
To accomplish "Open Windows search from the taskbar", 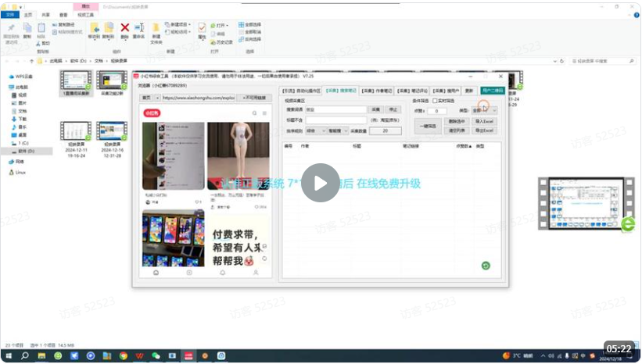I will (25, 355).
